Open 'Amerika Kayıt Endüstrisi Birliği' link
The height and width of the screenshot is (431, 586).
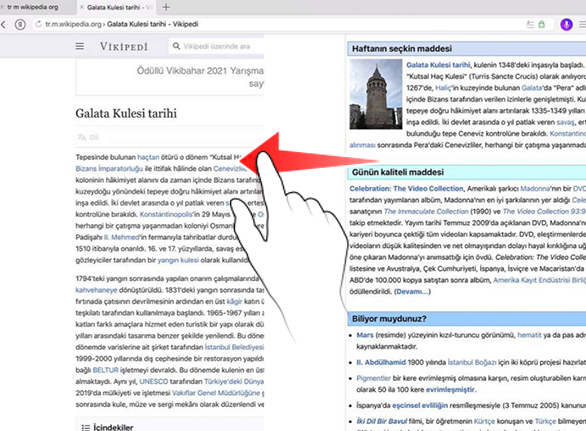[x=540, y=280]
